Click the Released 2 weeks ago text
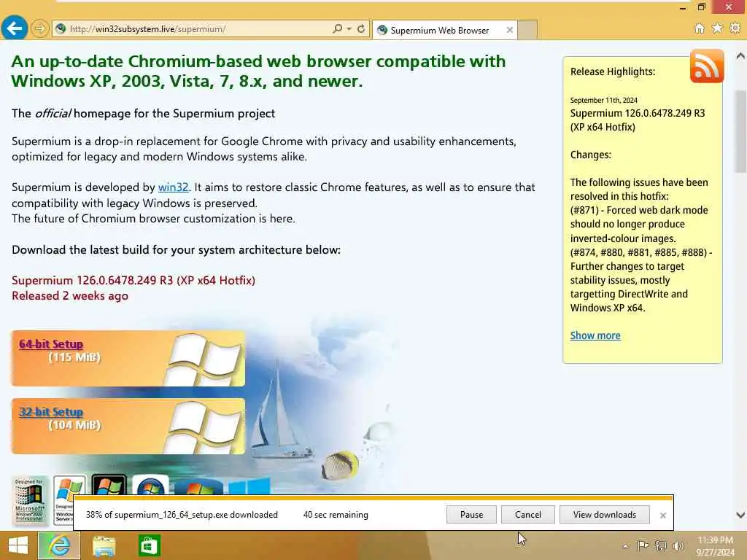 [x=70, y=296]
